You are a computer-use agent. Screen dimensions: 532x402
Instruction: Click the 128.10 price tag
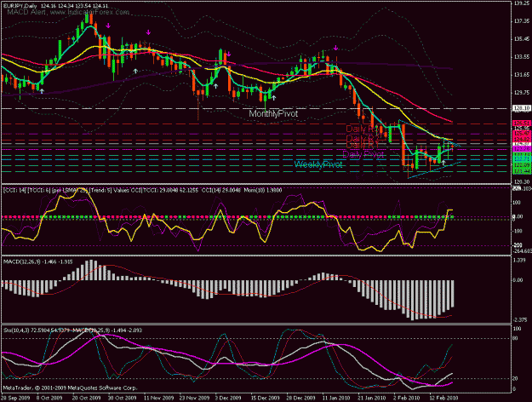(x=521, y=108)
